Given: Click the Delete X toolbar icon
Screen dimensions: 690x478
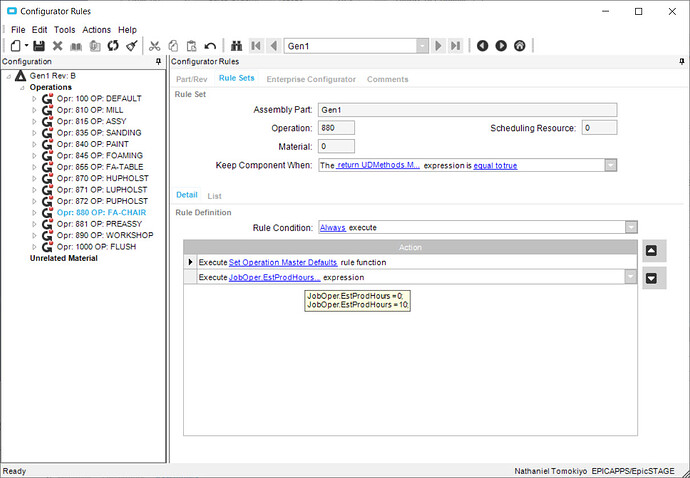Looking at the screenshot, I should tap(58, 45).
